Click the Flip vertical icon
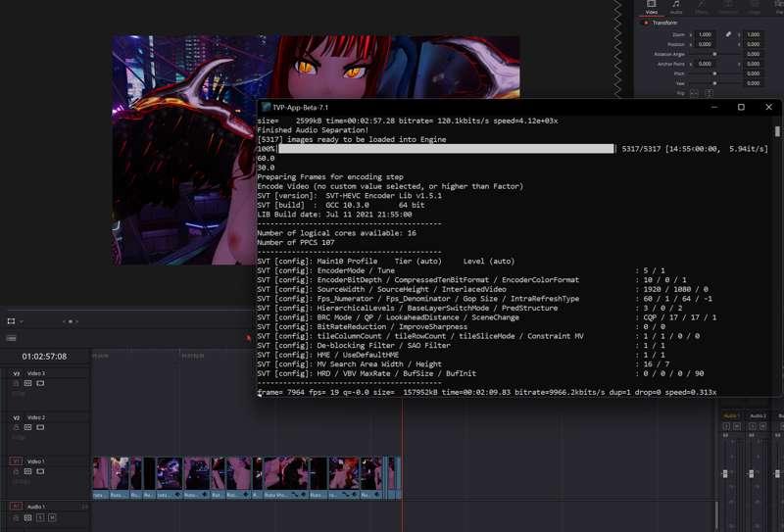Image resolution: width=784 pixels, height=532 pixels. (709, 93)
